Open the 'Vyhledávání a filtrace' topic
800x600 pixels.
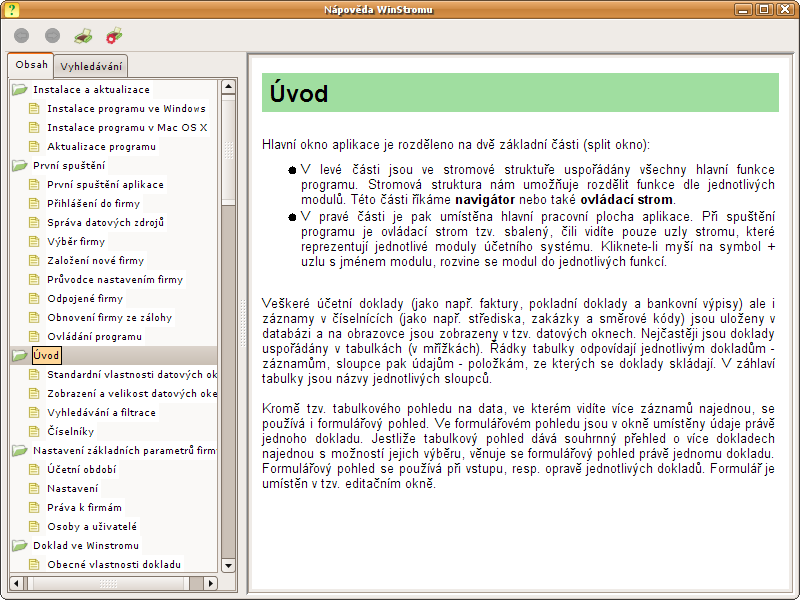coord(102,413)
